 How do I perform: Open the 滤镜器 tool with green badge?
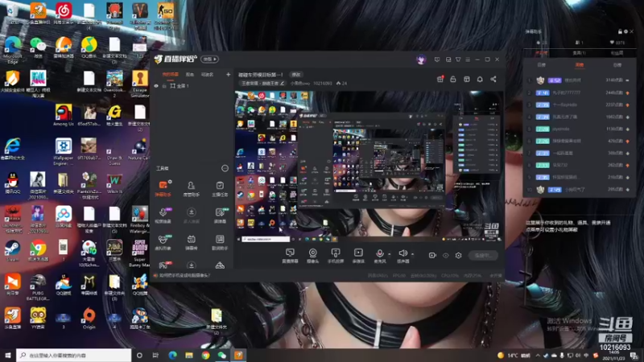pyautogui.click(x=220, y=215)
